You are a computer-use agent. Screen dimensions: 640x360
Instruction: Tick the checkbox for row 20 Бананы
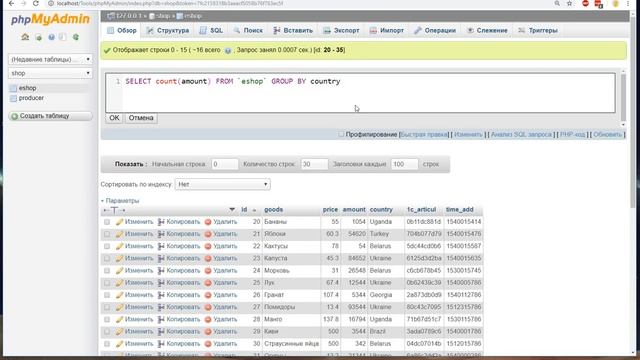pos(107,222)
